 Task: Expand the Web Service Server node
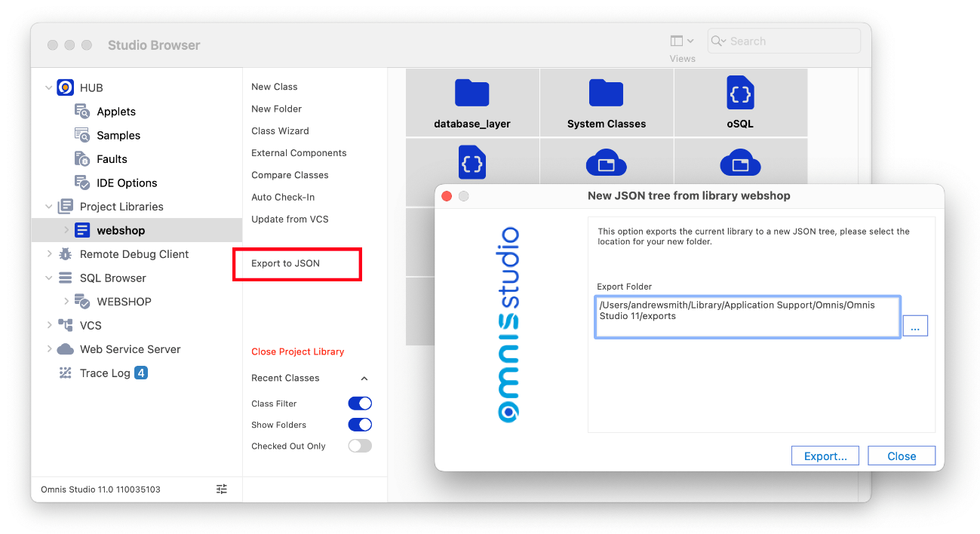[x=49, y=349]
